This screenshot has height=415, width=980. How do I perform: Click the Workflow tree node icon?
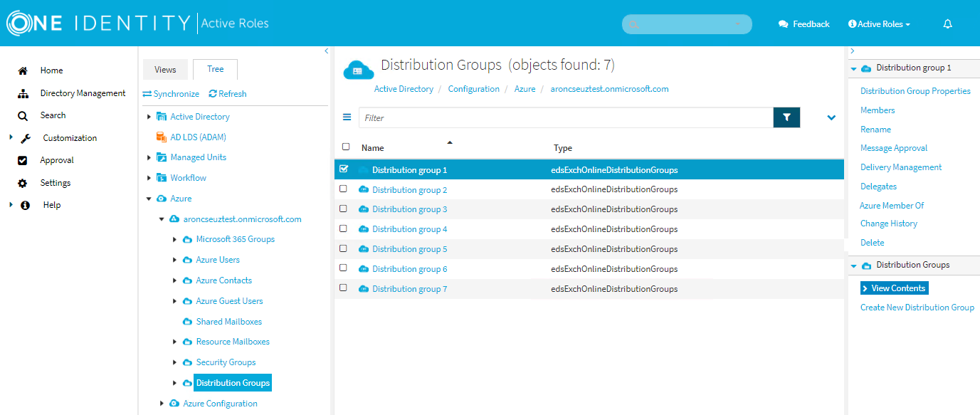coord(162,178)
